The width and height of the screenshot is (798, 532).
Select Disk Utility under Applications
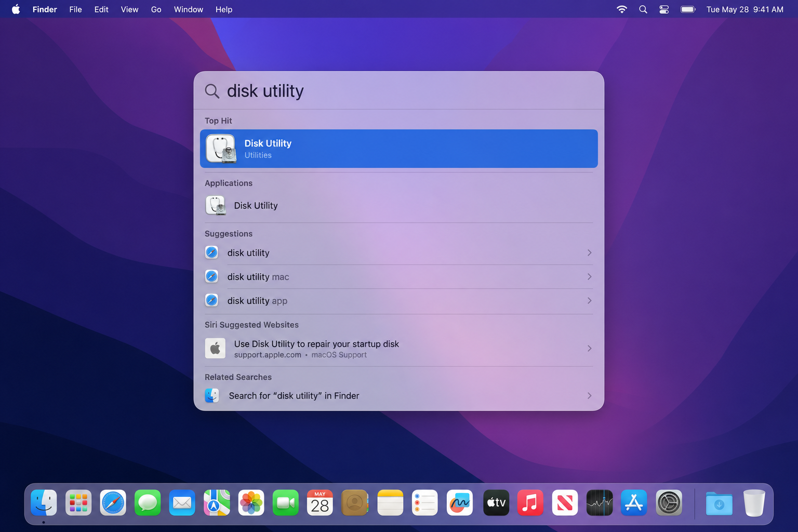(x=398, y=206)
